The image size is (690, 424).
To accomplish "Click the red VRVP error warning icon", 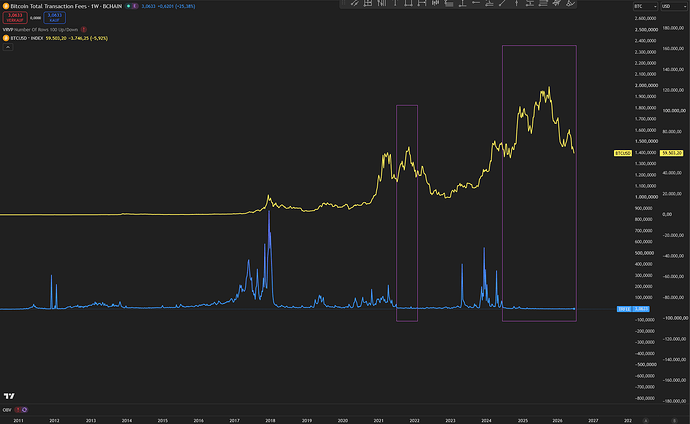I will [84, 29].
